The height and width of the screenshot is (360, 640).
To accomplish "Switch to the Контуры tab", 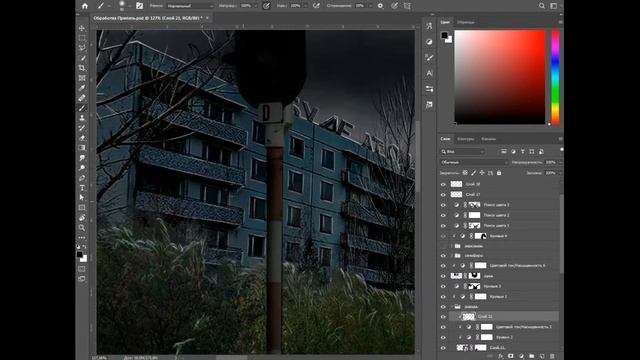I will (465, 139).
